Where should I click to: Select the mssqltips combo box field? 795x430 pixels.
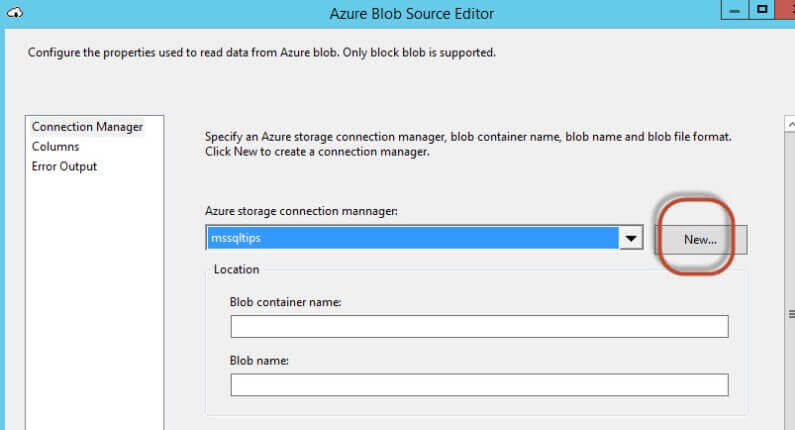[x=411, y=239]
